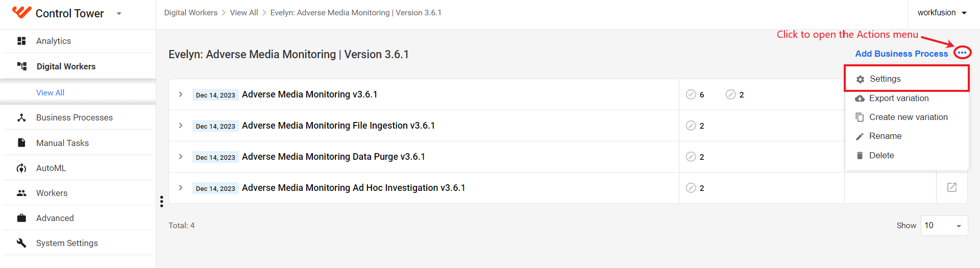Expand the Data Purge v3.6.1 row
Screen dimensions: 980x268
(x=181, y=157)
